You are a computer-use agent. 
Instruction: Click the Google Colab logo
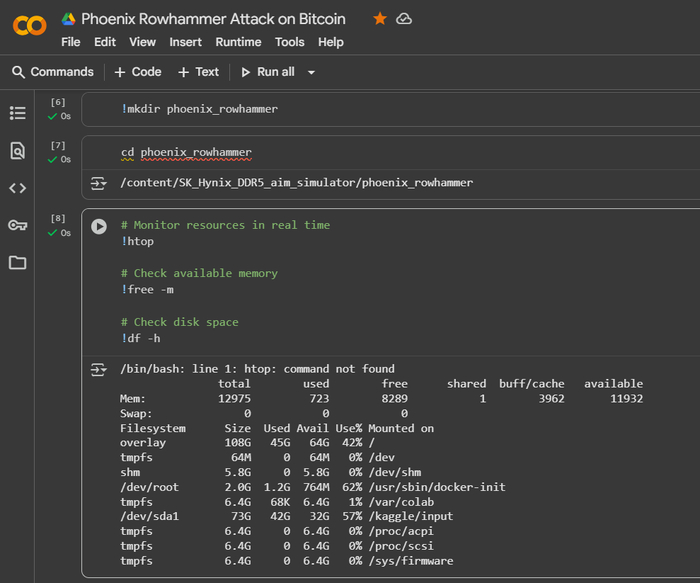pyautogui.click(x=29, y=25)
